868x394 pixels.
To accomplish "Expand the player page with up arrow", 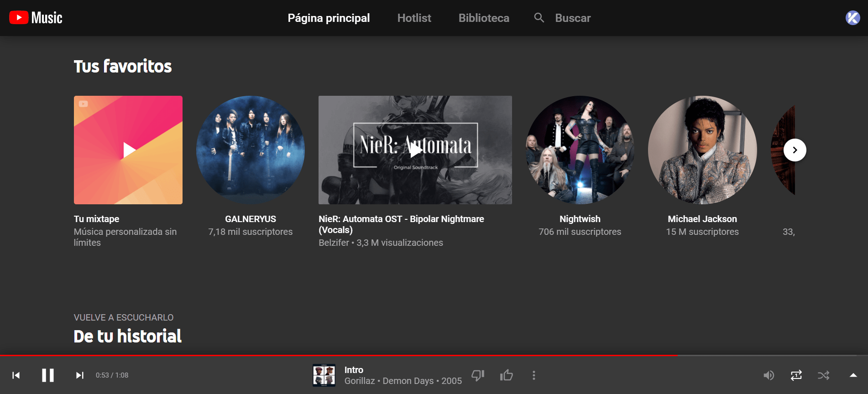I will point(853,375).
